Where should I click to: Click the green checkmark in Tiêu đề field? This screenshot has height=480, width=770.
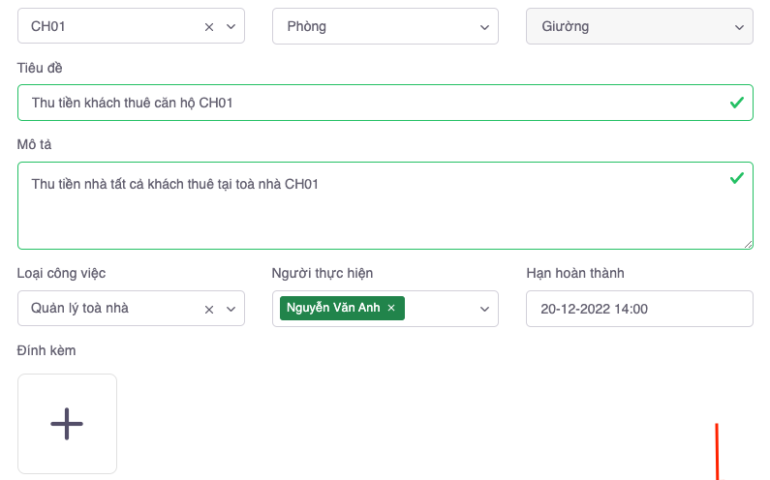click(x=737, y=103)
